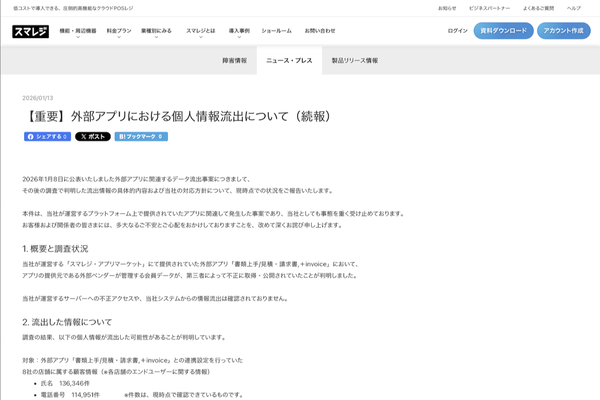600x400 pixels.
Task: Open the お問い合わせ page
Action: click(x=320, y=31)
